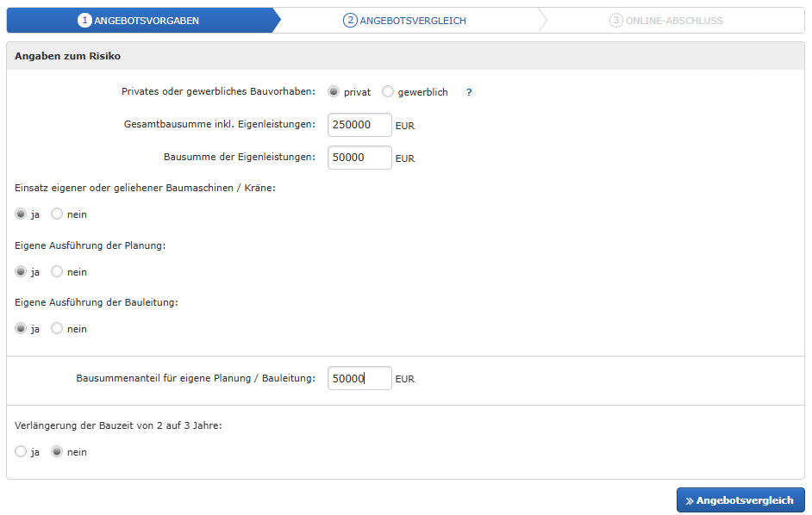Click label 'Gesamtbausumme inkl. Eigenleistungen:'
Image resolution: width=812 pixels, height=515 pixels.
pos(219,124)
